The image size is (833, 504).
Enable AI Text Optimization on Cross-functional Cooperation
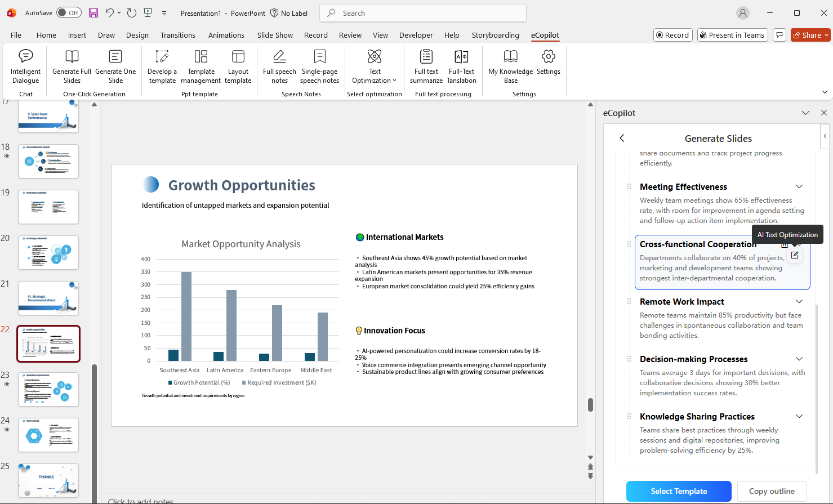[794, 255]
